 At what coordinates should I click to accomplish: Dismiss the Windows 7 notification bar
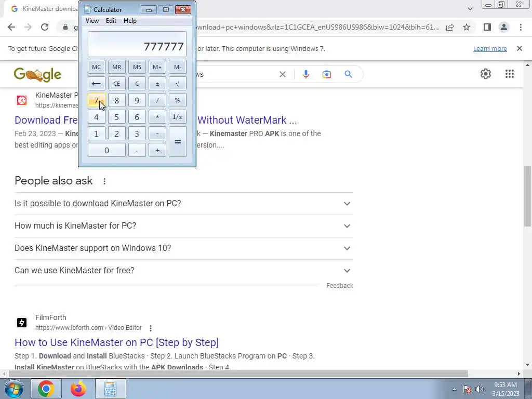(519, 48)
